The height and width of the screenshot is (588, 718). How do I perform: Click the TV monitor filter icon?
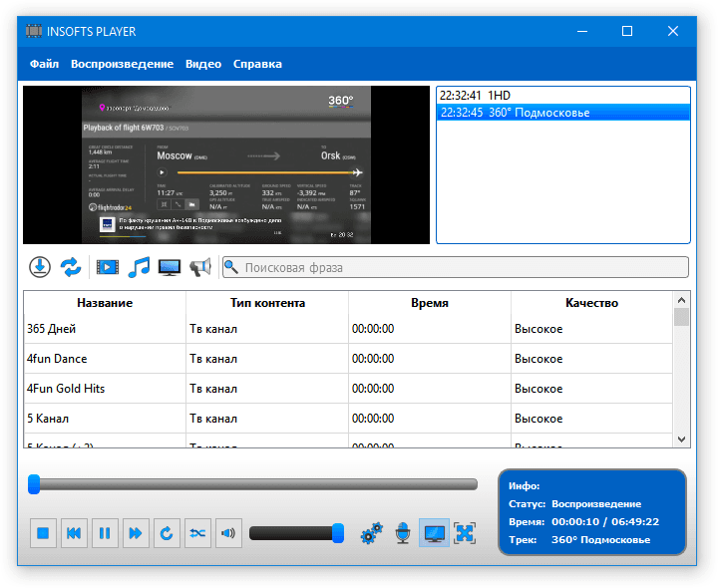point(170,267)
